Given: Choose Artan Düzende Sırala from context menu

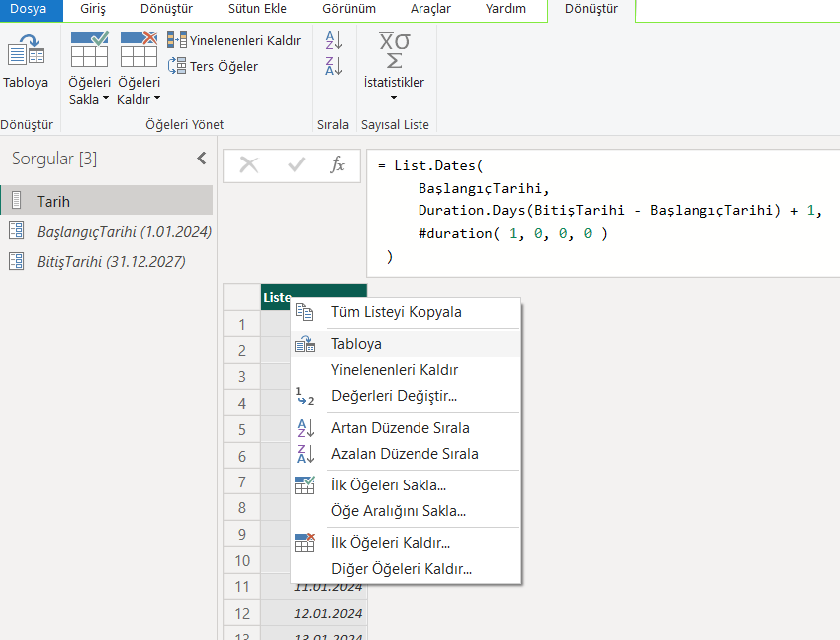Looking at the screenshot, I should point(406,428).
